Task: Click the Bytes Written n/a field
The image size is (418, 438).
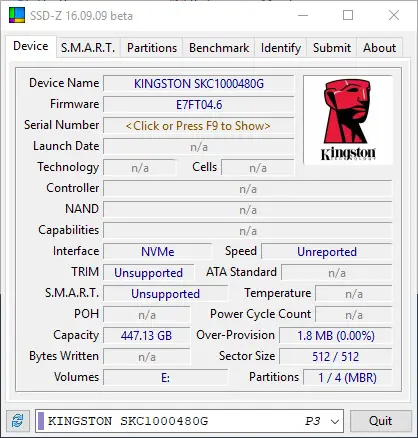Action: point(147,357)
